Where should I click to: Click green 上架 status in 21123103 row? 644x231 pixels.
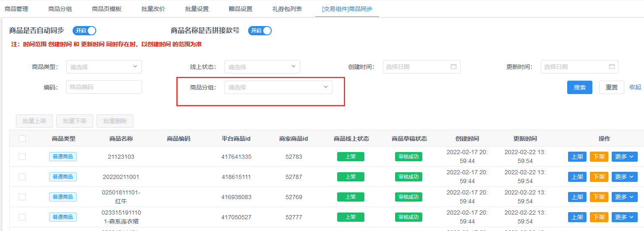tap(351, 157)
